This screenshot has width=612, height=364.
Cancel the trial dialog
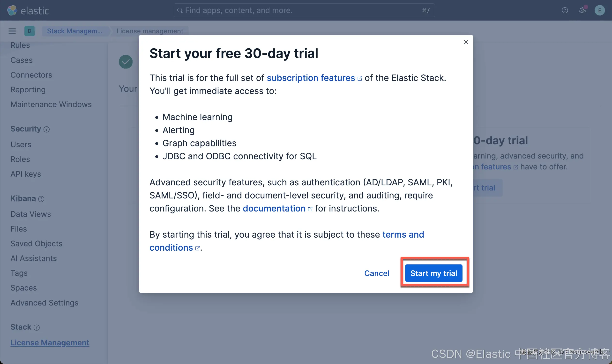tap(377, 273)
